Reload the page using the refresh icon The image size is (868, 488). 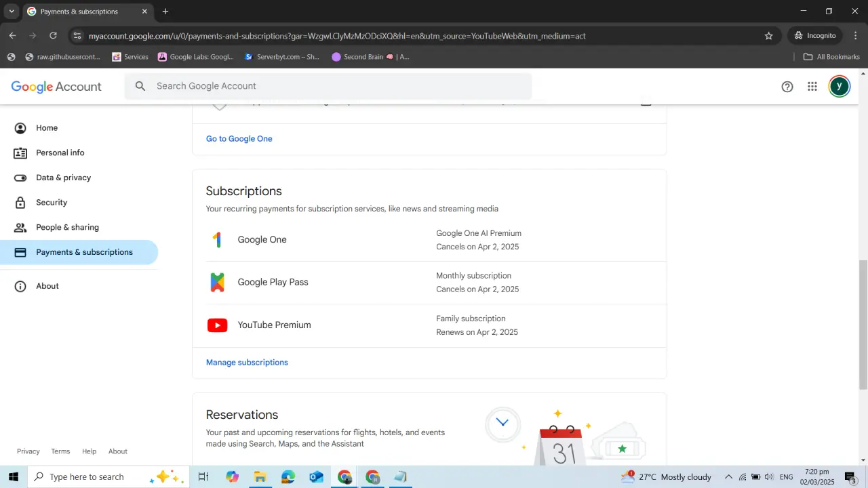[53, 36]
